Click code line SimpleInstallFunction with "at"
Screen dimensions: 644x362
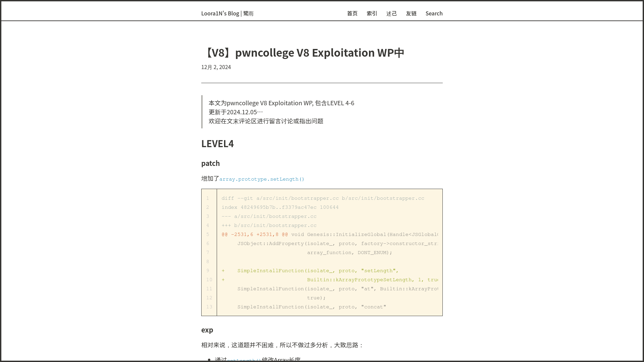tap(337, 289)
